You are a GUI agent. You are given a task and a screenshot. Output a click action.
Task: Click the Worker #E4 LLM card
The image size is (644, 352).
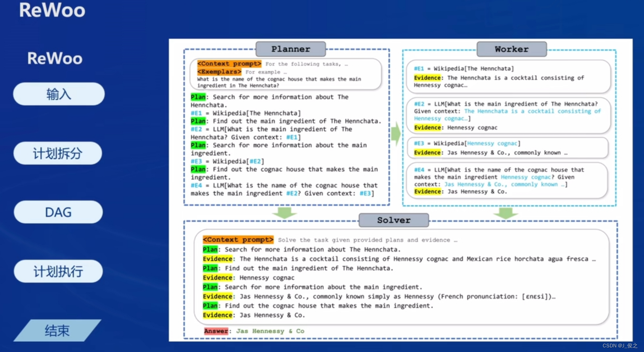[x=507, y=180]
